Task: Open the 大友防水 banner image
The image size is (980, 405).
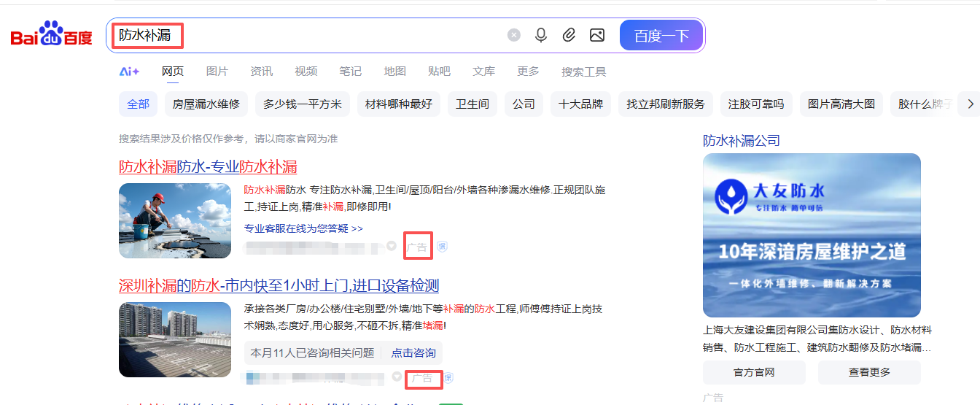Action: (812, 235)
